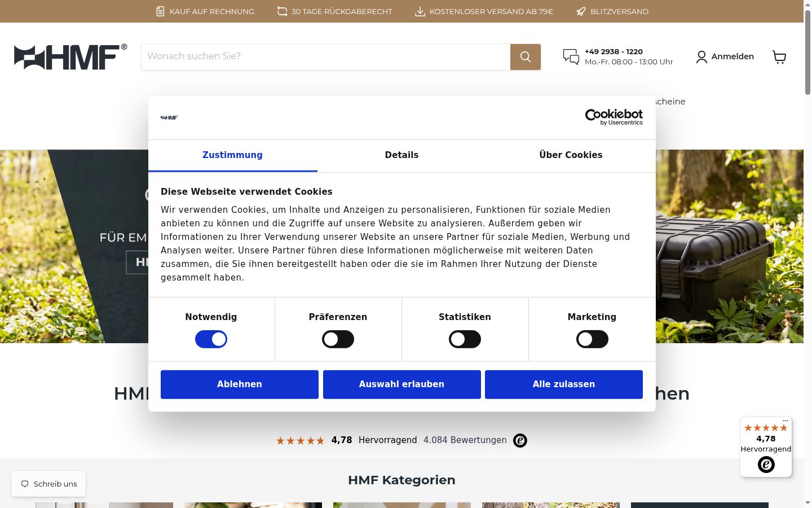Click the Anmelden user icon

click(701, 56)
